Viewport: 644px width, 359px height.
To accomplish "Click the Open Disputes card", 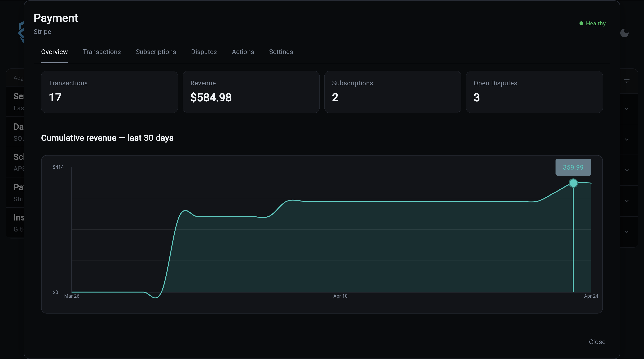I will pos(534,92).
